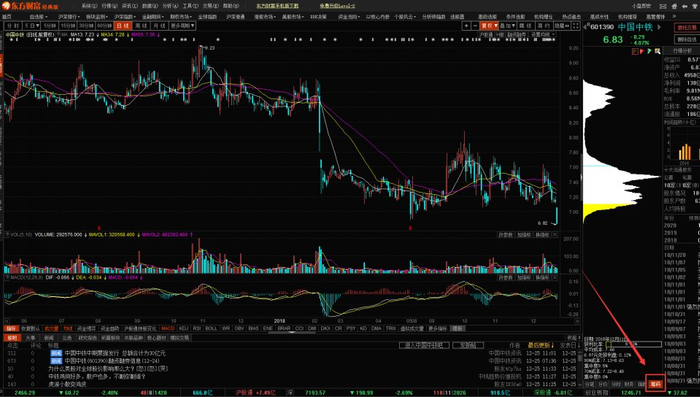The height and width of the screenshot is (397, 700).
Task: Switch chart to 日线 daily period
Action: [122, 26]
